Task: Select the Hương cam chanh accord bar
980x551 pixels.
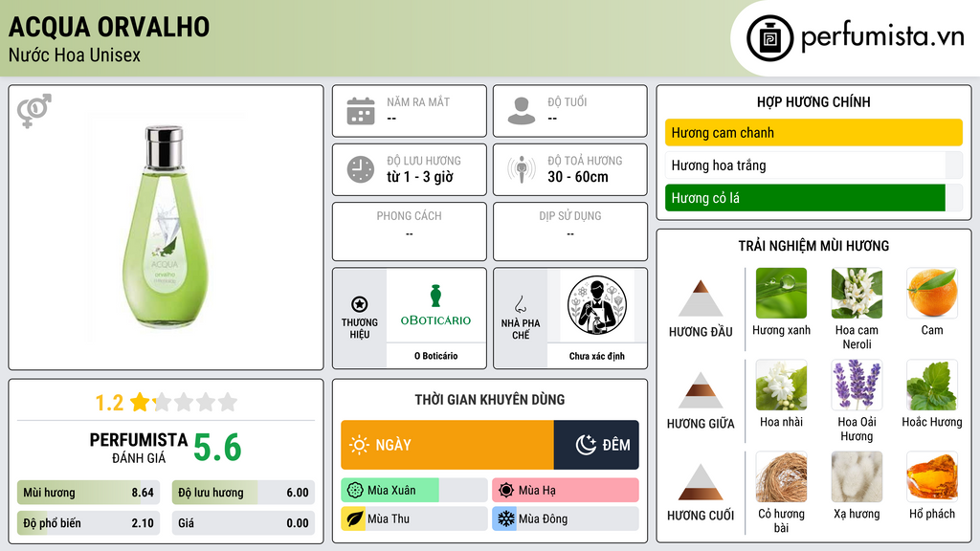Action: tap(813, 132)
